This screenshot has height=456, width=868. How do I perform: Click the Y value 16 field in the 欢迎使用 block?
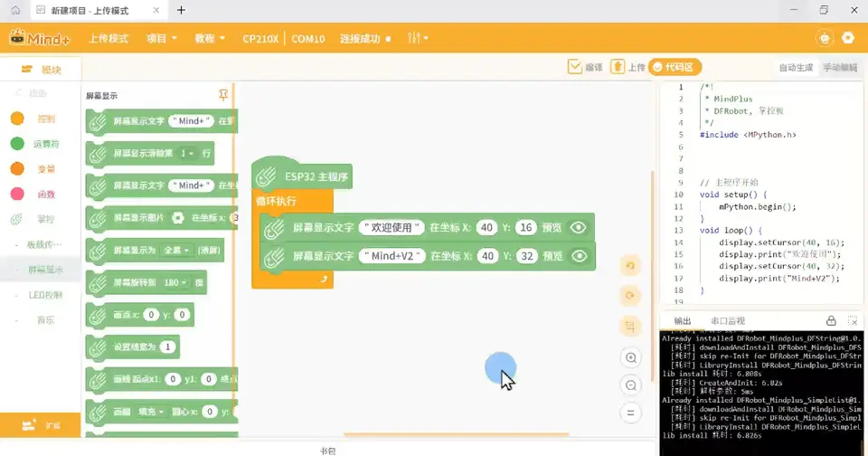[x=526, y=228]
